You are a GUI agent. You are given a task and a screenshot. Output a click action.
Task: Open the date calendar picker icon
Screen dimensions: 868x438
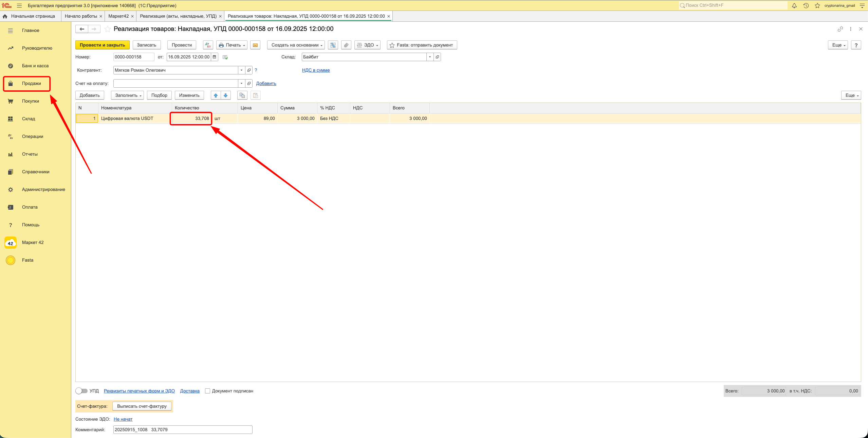215,57
